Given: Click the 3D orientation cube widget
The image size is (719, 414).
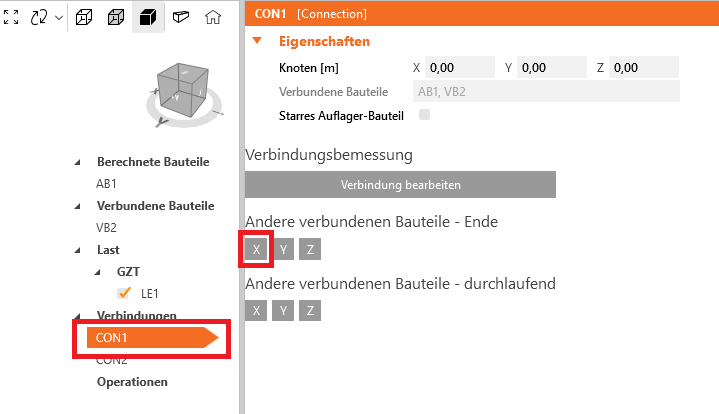Looking at the screenshot, I should click(x=185, y=95).
